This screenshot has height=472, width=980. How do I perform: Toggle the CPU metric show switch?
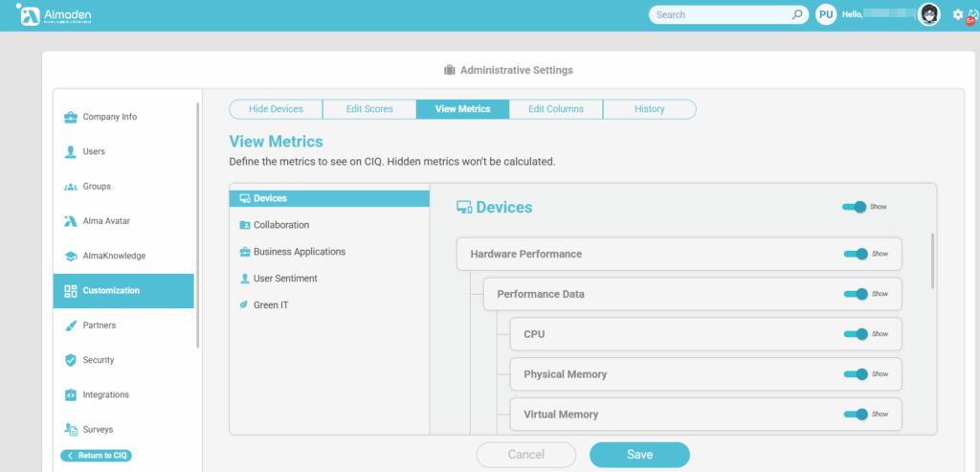[x=856, y=334]
